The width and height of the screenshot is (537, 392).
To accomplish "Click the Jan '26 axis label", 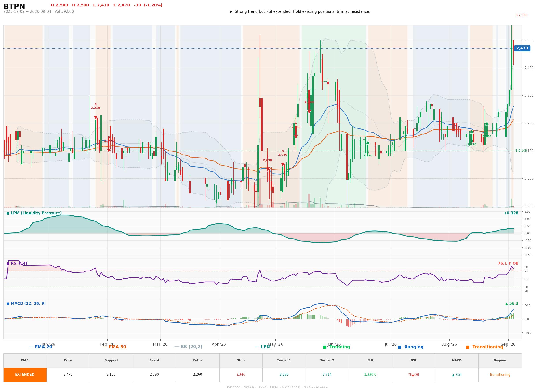I will 49,344.
